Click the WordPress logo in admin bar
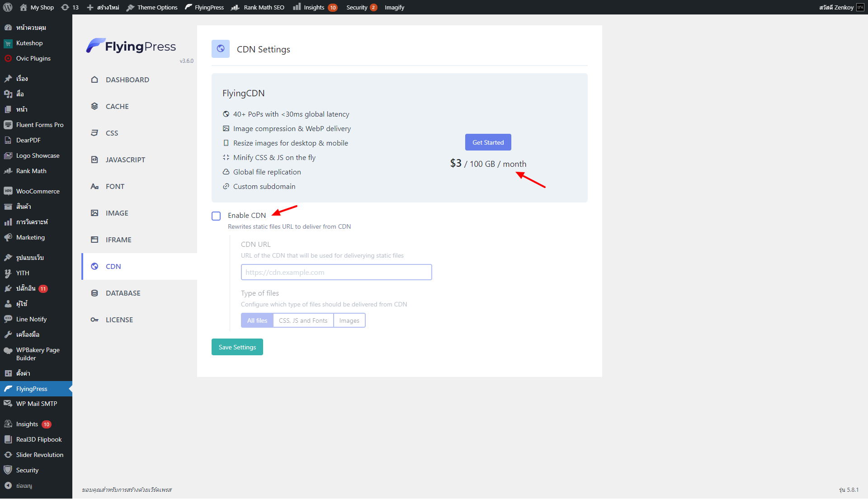868x499 pixels. (x=8, y=7)
